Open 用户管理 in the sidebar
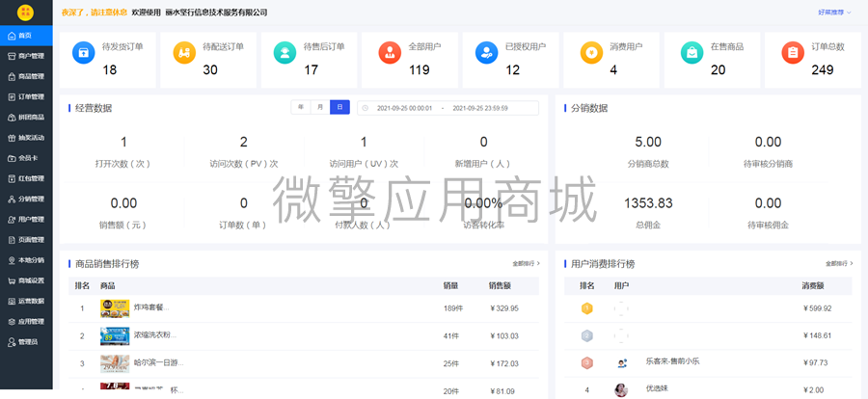868x399 pixels. [26, 220]
